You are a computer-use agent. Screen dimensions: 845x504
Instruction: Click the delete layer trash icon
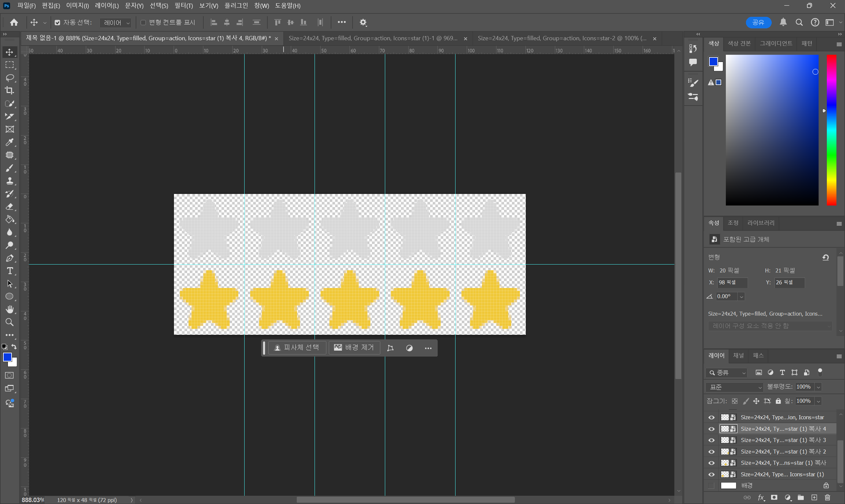point(827,497)
